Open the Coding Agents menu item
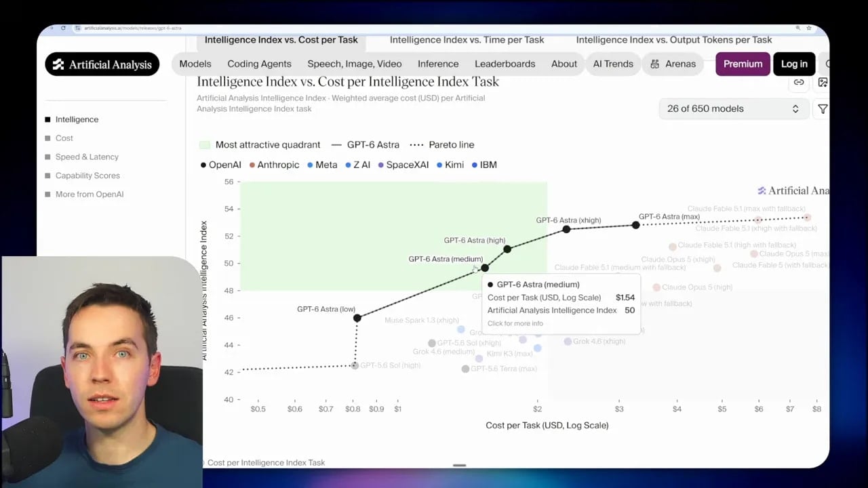868x488 pixels. [x=259, y=64]
